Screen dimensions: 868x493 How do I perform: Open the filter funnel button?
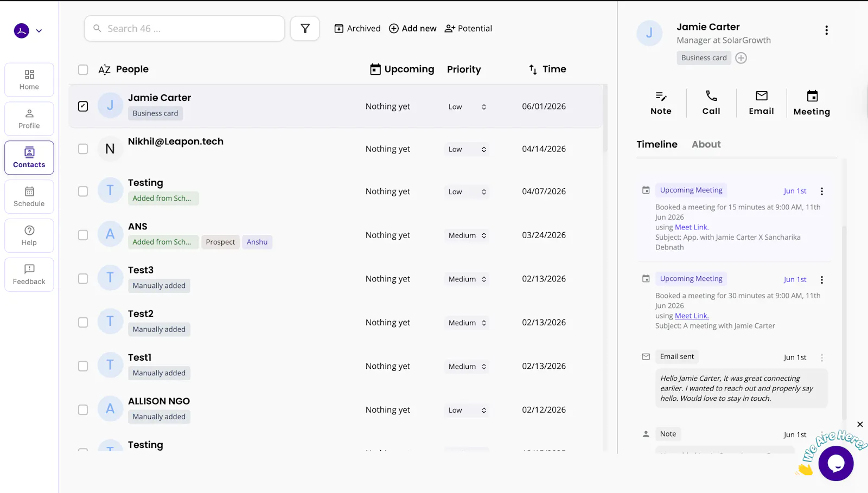(305, 28)
